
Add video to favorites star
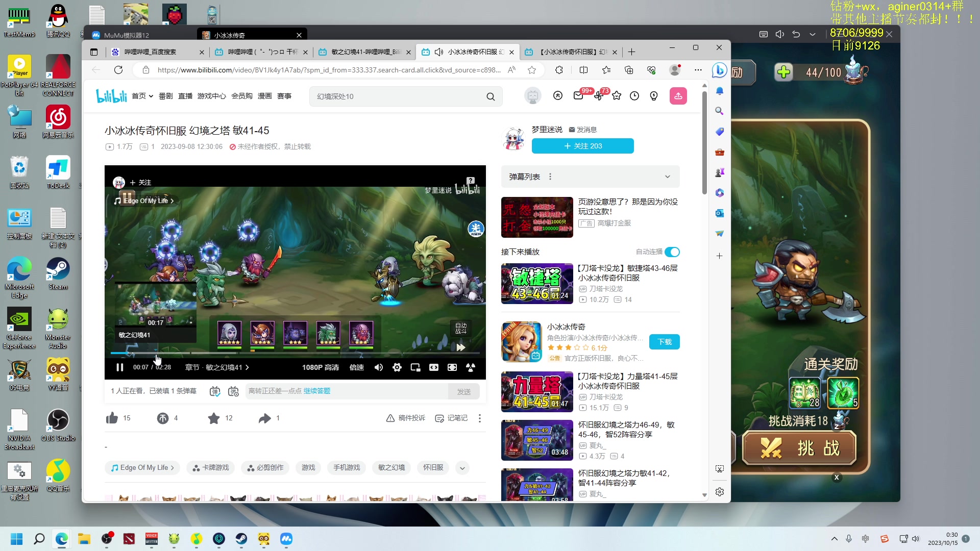tap(214, 418)
